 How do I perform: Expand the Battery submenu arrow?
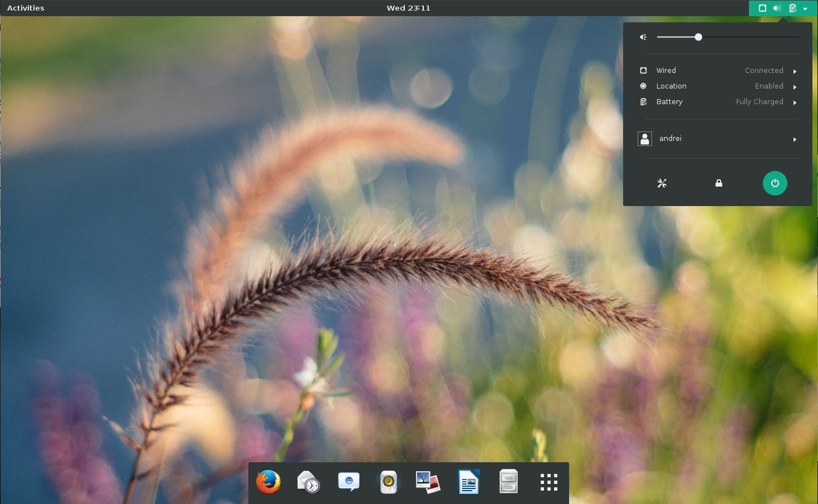[x=795, y=102]
